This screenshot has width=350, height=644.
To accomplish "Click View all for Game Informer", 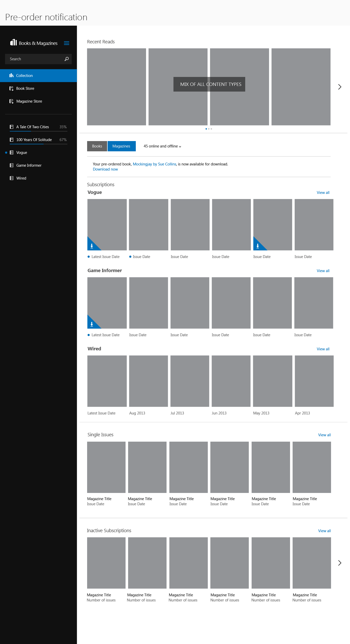I will point(323,271).
